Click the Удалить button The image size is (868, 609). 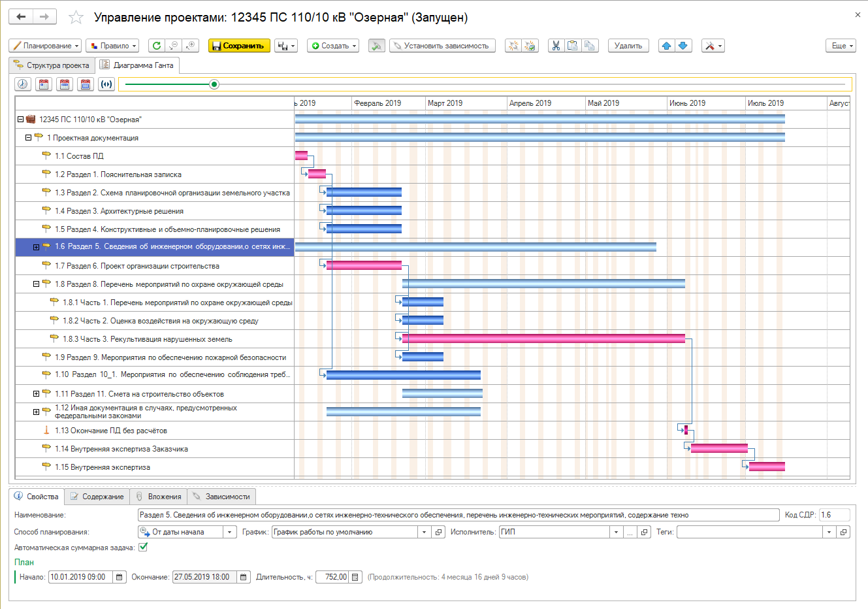628,46
